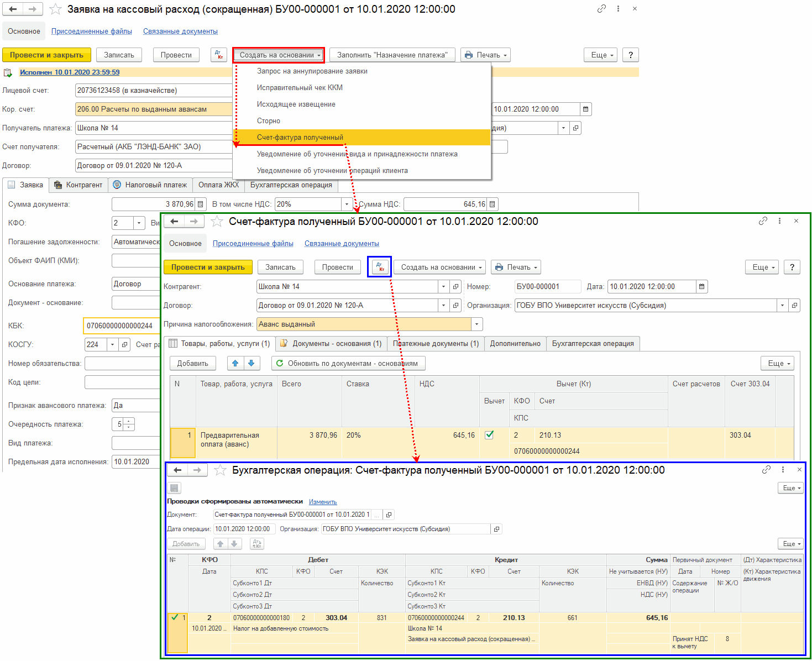Toggle Вычет checkbox in Предварительная оплата row
812x661 pixels.
[489, 435]
